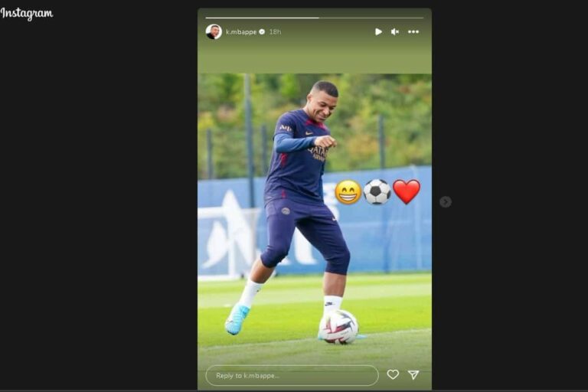The image size is (588, 392).
Task: Open k.mbappe profile picture
Action: (x=214, y=32)
